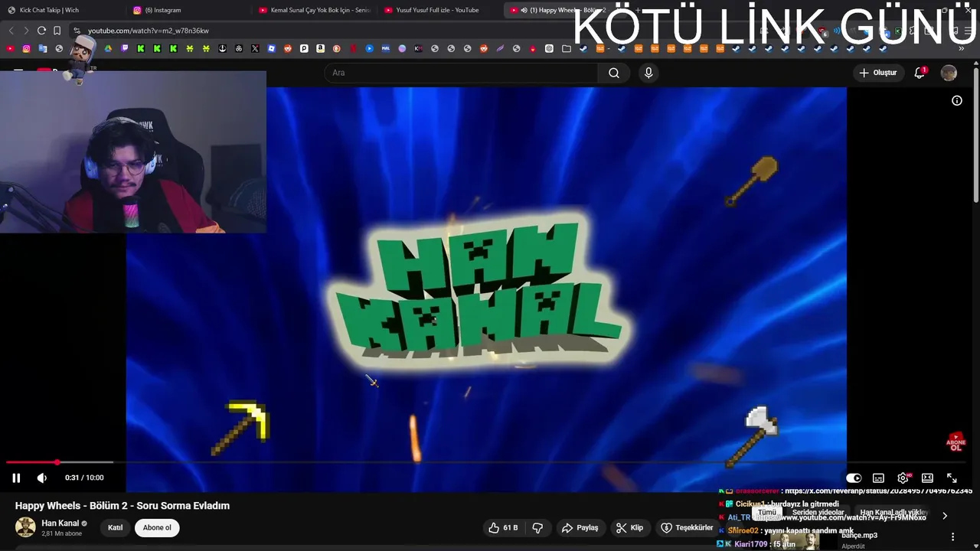980x551 pixels.
Task: Open the Amazon bookmark icon
Action: [x=320, y=48]
